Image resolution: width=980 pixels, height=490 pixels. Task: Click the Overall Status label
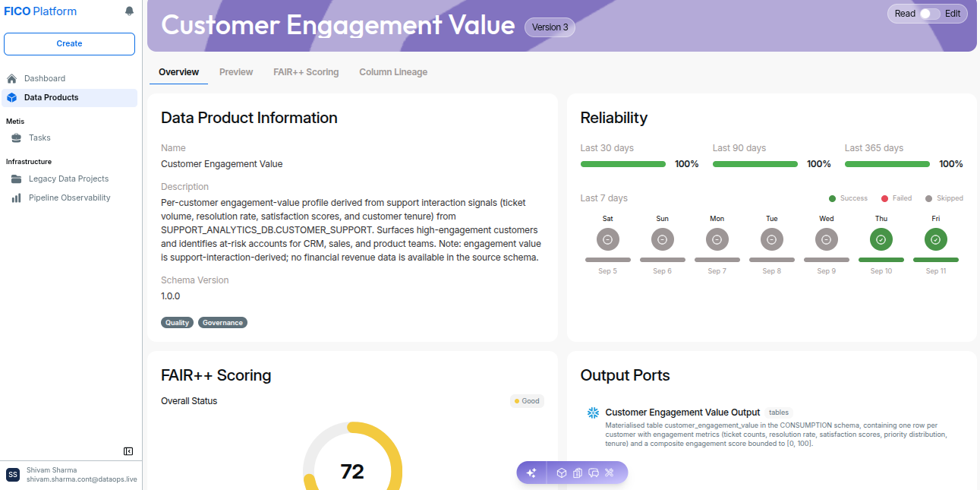point(189,401)
